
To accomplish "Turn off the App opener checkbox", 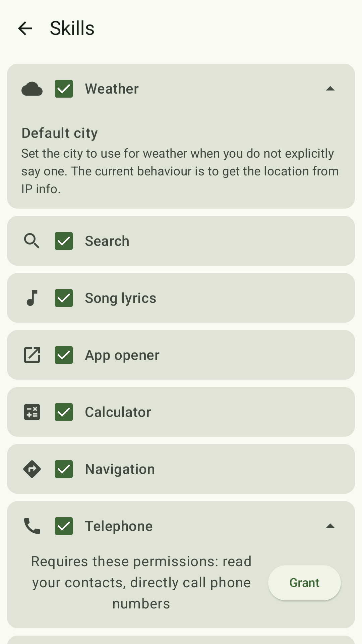I will 64,355.
